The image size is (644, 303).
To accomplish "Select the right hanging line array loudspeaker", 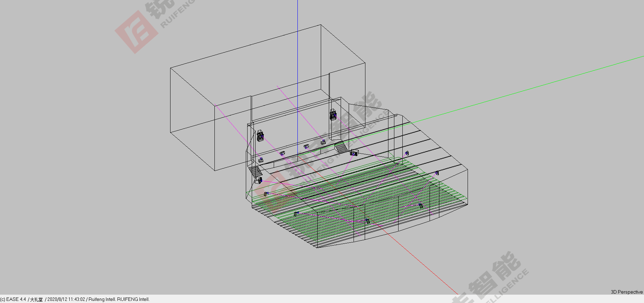I will tap(333, 114).
